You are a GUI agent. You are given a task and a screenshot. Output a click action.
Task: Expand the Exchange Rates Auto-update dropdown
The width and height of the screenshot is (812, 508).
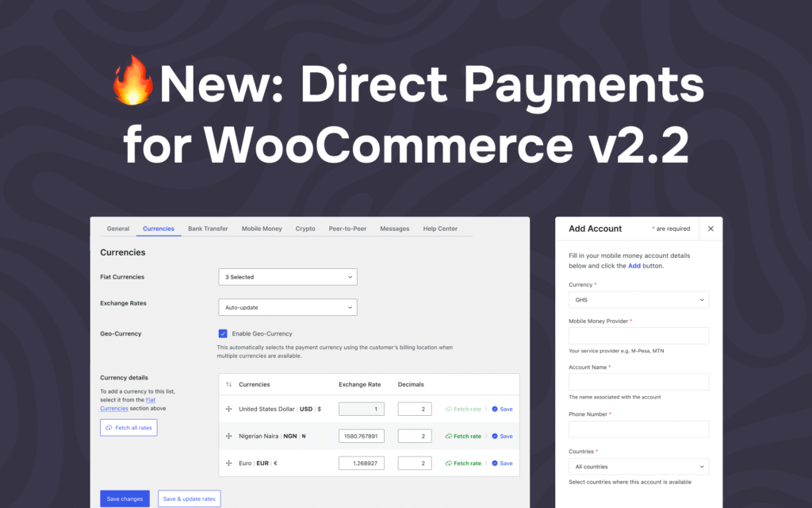(x=287, y=307)
